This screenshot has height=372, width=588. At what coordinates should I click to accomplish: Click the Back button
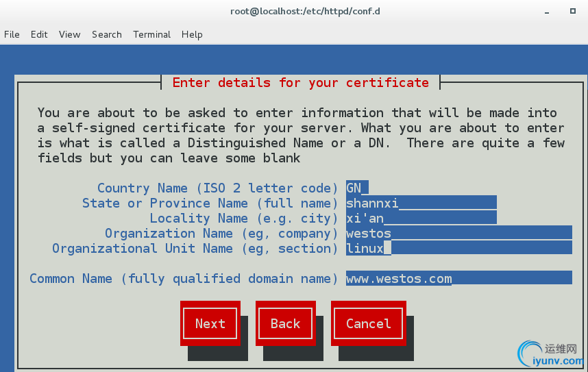coord(286,323)
